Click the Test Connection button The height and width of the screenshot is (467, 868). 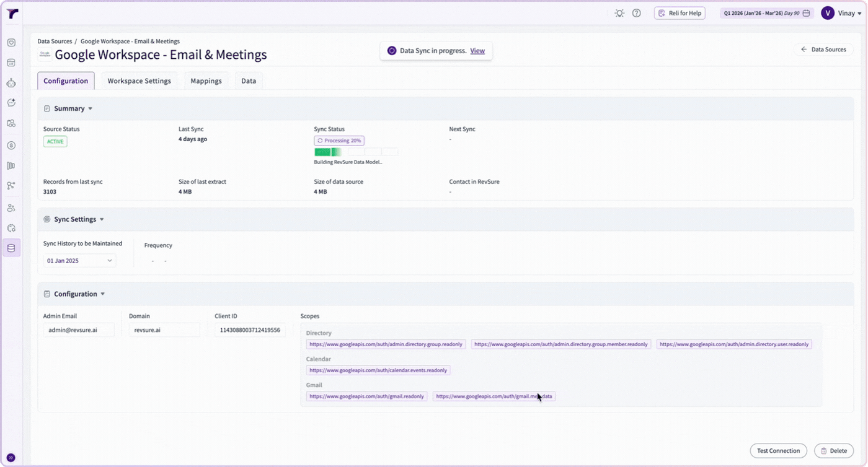778,451
